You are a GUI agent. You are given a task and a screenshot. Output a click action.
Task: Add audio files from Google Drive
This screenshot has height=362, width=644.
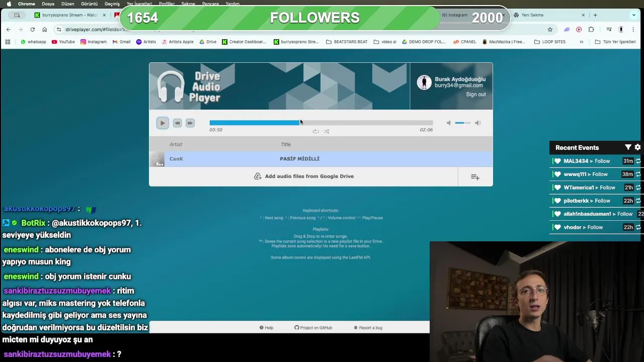[304, 176]
